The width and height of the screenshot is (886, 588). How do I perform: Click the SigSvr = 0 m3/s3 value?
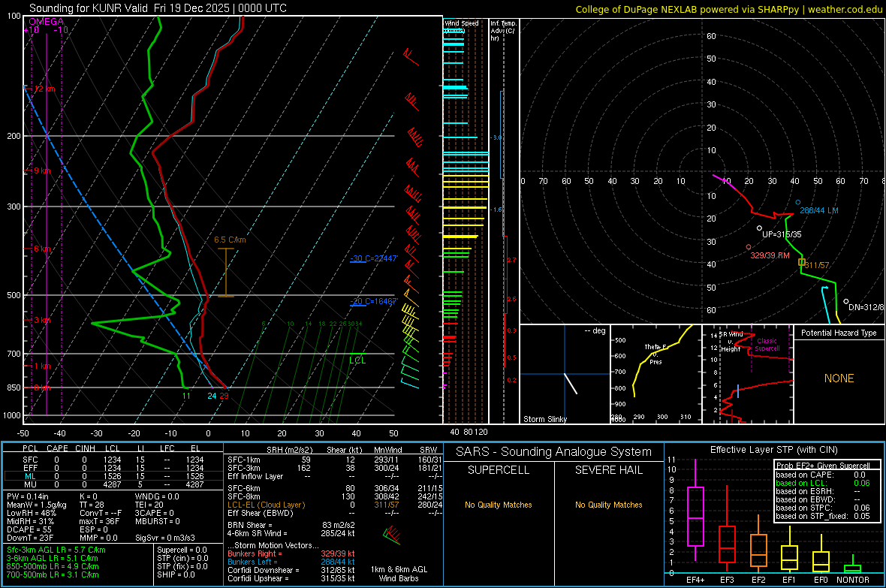[x=165, y=538]
